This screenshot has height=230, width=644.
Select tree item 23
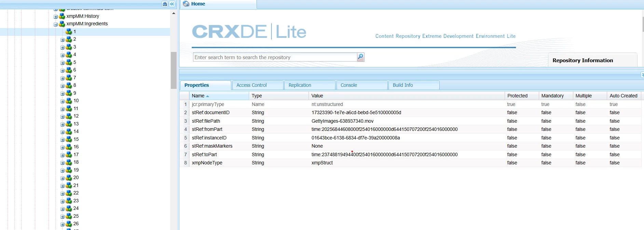point(76,201)
